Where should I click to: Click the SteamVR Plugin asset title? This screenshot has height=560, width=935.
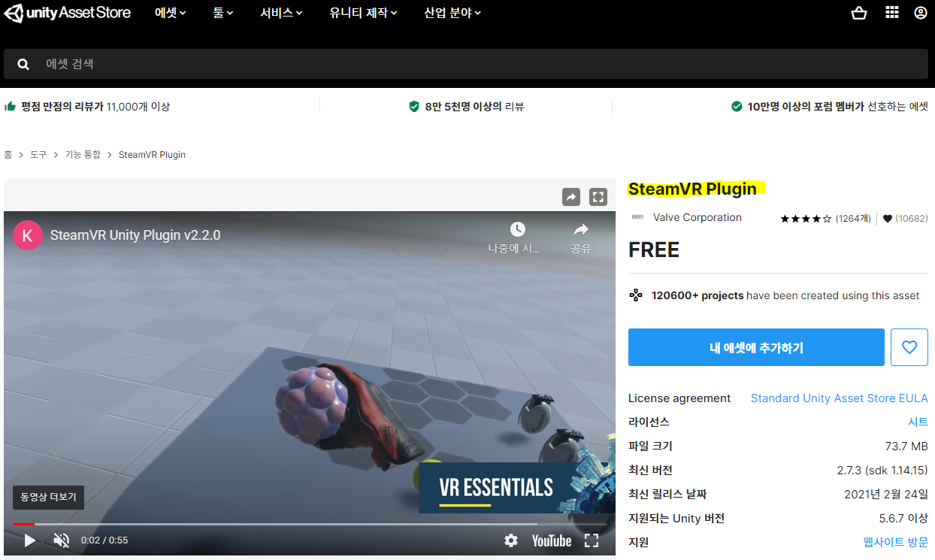[x=692, y=189]
